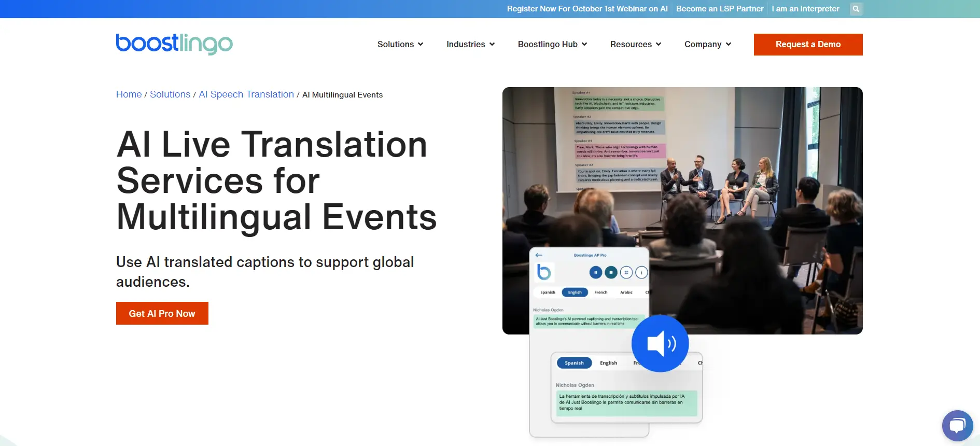Go to Home breadcrumb

(129, 94)
